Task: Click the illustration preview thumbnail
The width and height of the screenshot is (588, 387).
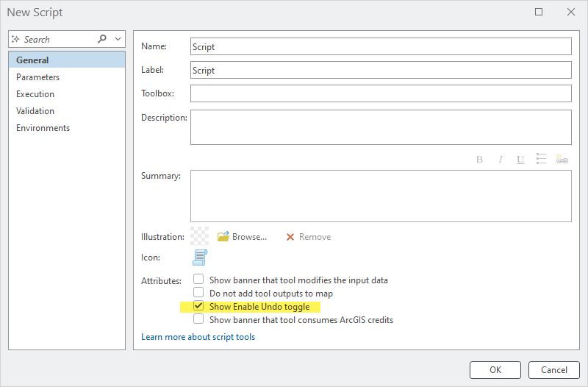Action: tap(199, 236)
